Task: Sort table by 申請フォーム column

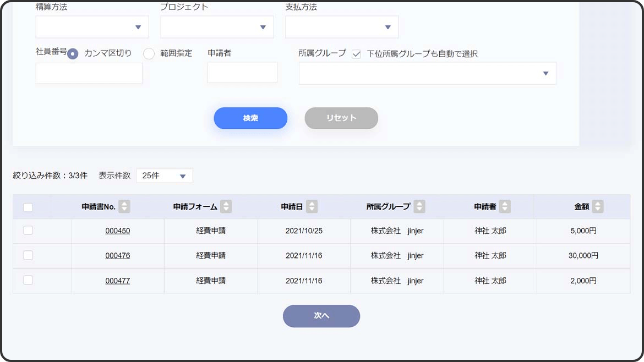Action: pyautogui.click(x=226, y=207)
